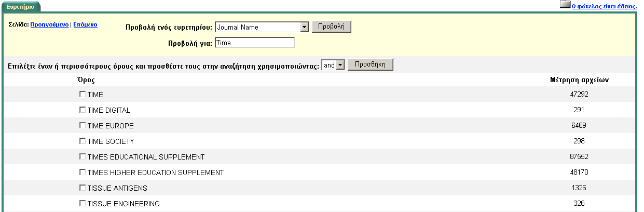Click the record count 1326
644x212 pixels.
click(x=579, y=188)
